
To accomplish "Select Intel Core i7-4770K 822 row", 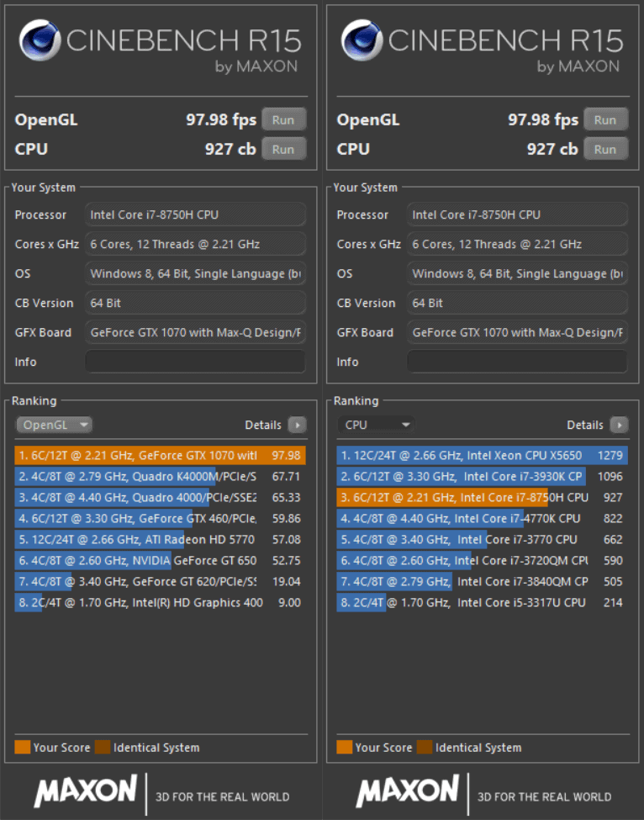I will coord(482,518).
